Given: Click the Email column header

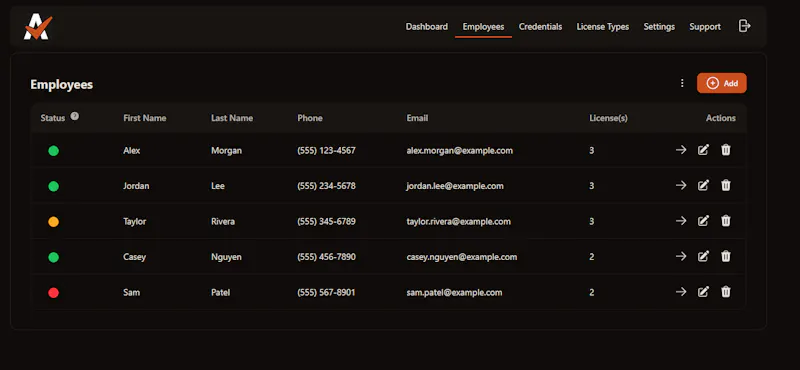Looking at the screenshot, I should pos(417,118).
